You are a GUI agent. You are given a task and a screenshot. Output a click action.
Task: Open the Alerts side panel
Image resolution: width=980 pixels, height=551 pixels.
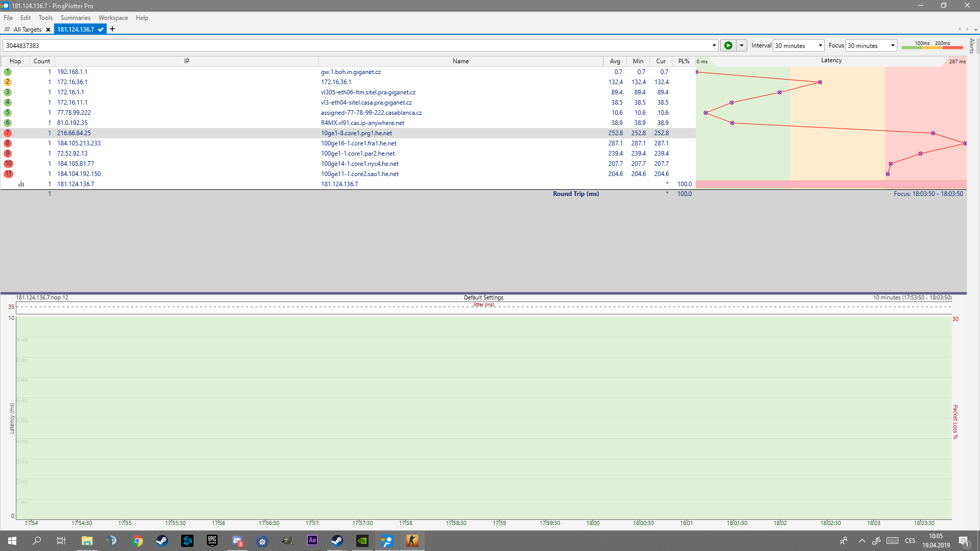972,45
